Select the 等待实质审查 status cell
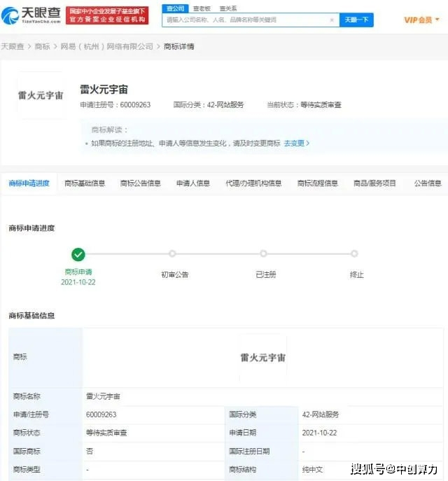Viewport: 448px width, 481px height. pyautogui.click(x=153, y=433)
